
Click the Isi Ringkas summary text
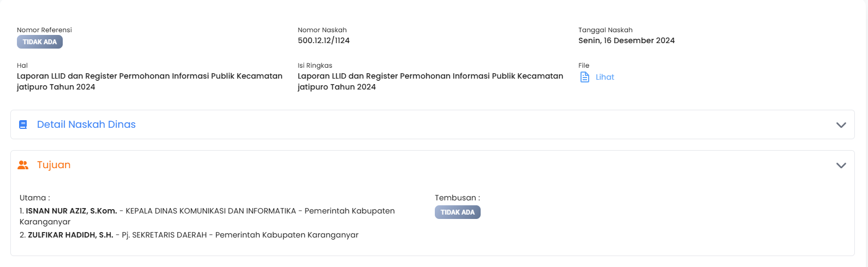point(430,81)
